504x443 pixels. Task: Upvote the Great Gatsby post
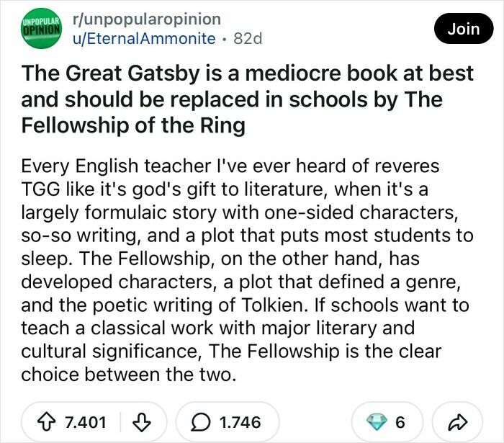pos(47,422)
